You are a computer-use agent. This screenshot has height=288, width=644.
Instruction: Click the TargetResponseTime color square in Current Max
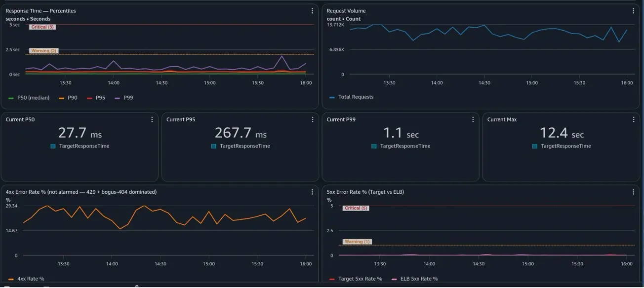coord(535,146)
